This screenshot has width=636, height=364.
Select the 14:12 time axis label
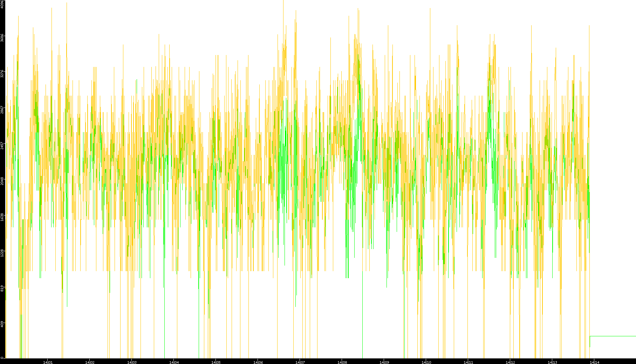[x=511, y=362]
